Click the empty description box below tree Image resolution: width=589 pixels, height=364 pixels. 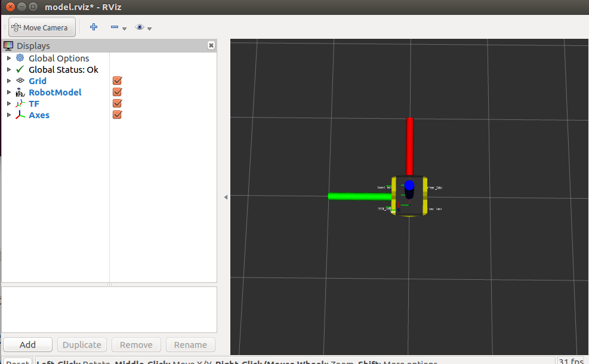coord(109,310)
